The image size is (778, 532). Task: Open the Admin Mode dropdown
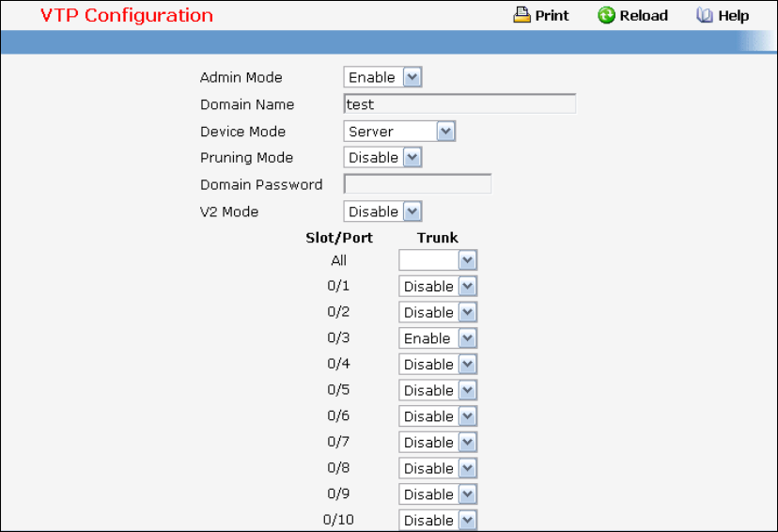point(382,77)
